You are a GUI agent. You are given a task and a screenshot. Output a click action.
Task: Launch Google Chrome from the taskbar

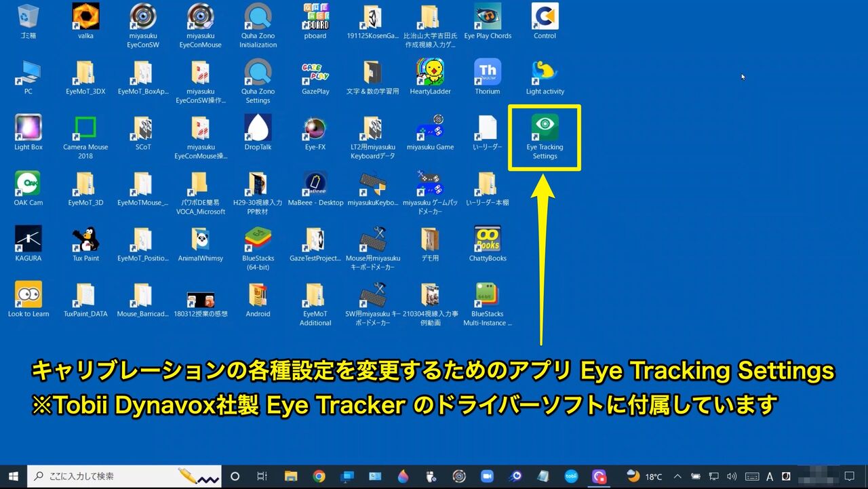[x=319, y=476]
